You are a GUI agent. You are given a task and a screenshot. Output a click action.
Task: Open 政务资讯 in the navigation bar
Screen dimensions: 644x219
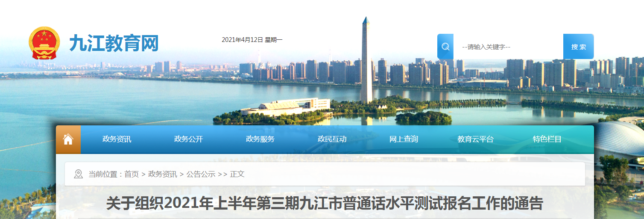[x=117, y=139]
